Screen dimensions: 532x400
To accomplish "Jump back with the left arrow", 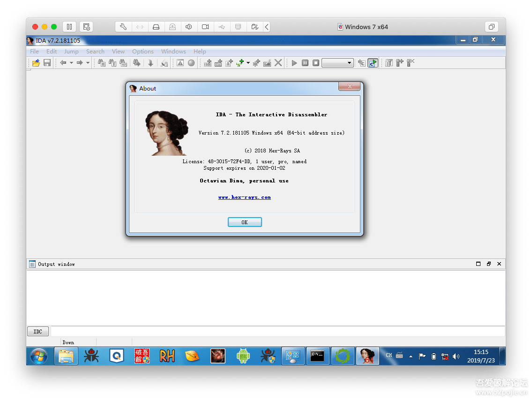I will [63, 63].
